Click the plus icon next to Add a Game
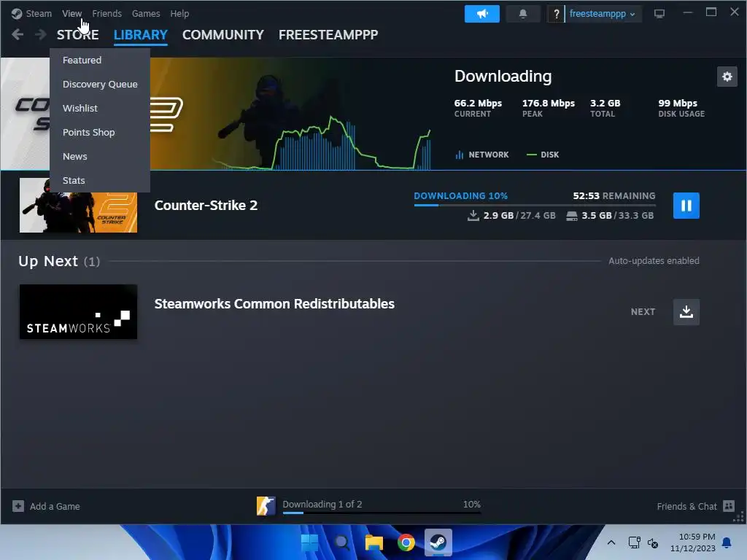 [x=18, y=506]
